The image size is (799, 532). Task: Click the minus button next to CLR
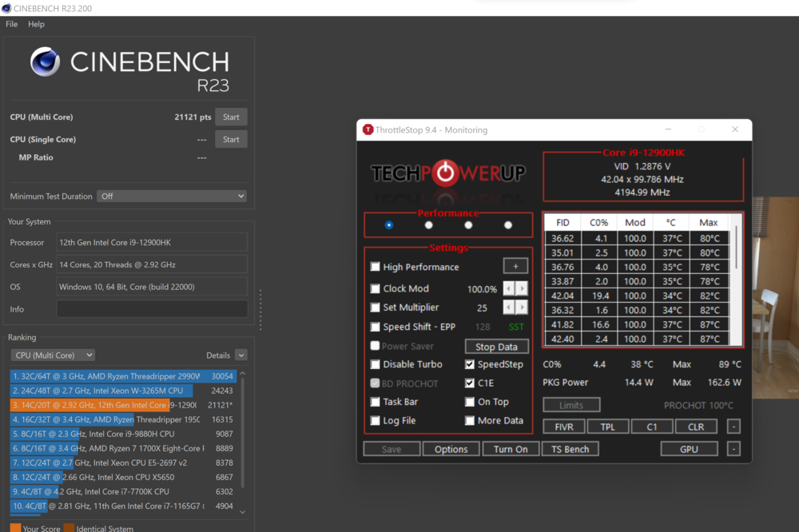(733, 427)
